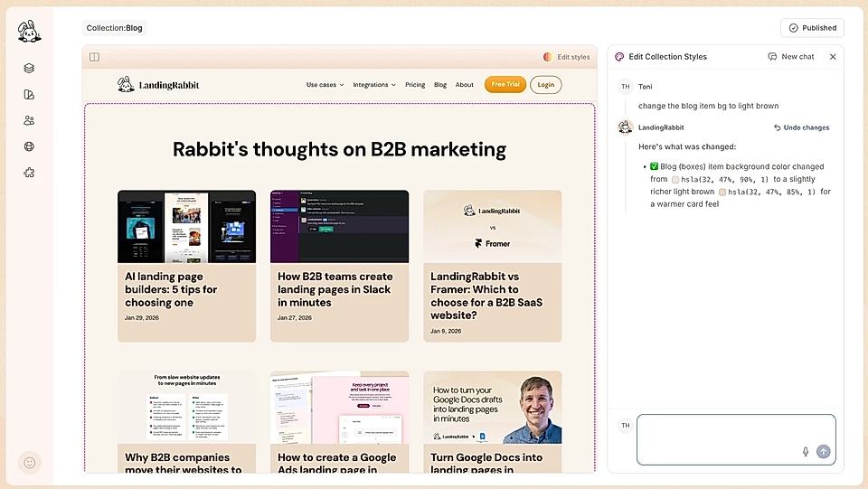This screenshot has width=868, height=489.
Task: Open 'Turn Google Docs into landing pages' title
Action: point(486,463)
